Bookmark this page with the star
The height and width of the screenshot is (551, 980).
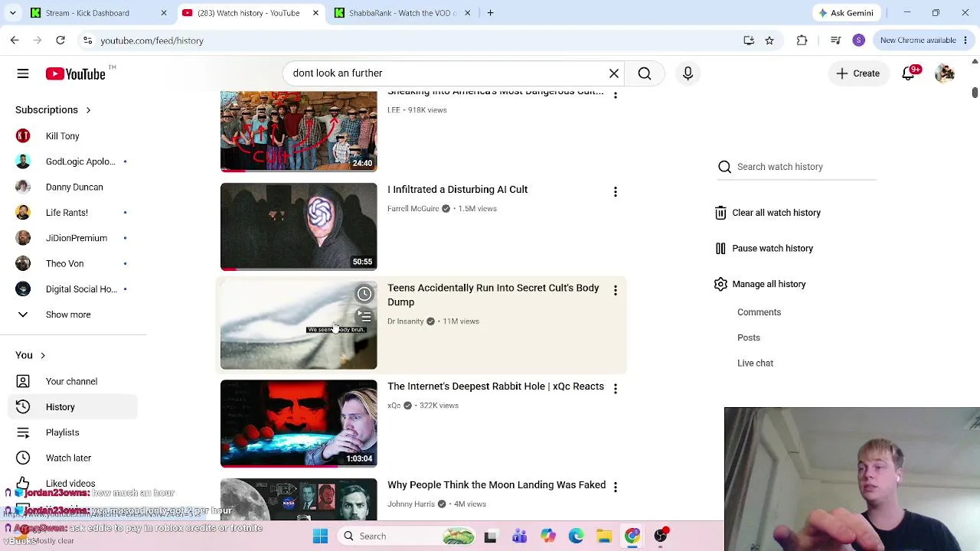769,41
